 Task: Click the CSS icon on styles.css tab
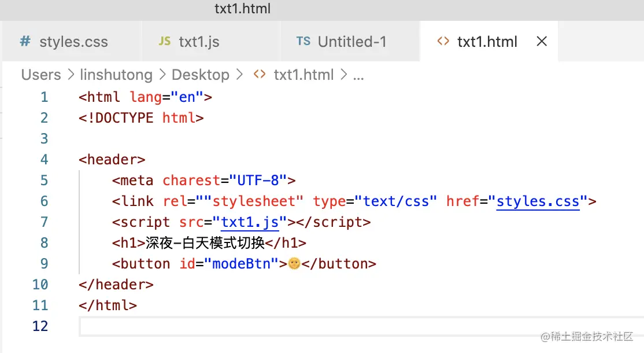click(24, 41)
